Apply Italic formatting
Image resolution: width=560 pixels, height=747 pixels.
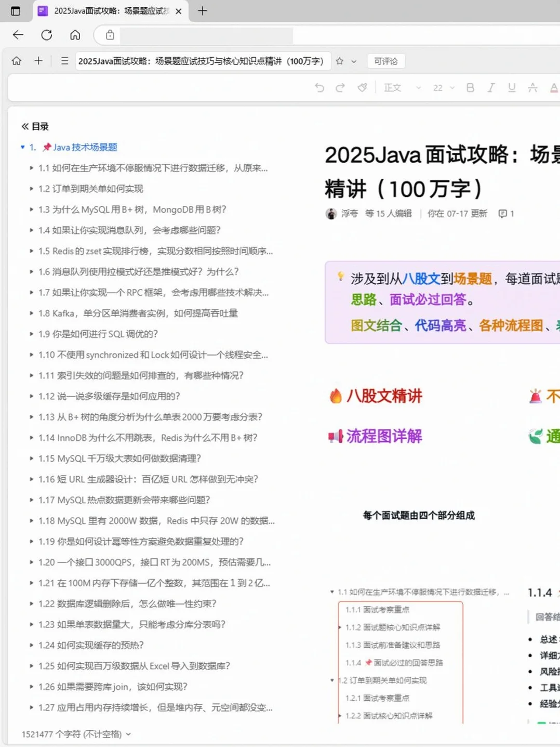point(491,87)
